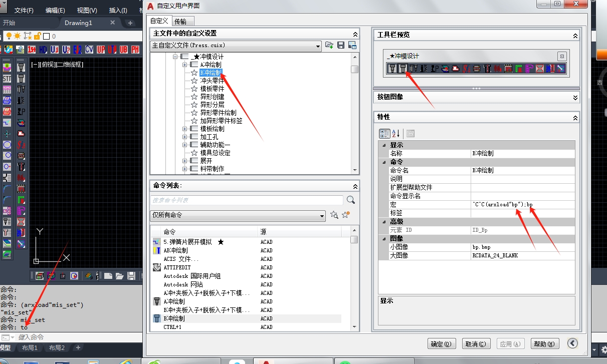The image size is (607, 364).
Task: Sort properties alphabetically with the A-Z icon
Action: click(396, 134)
